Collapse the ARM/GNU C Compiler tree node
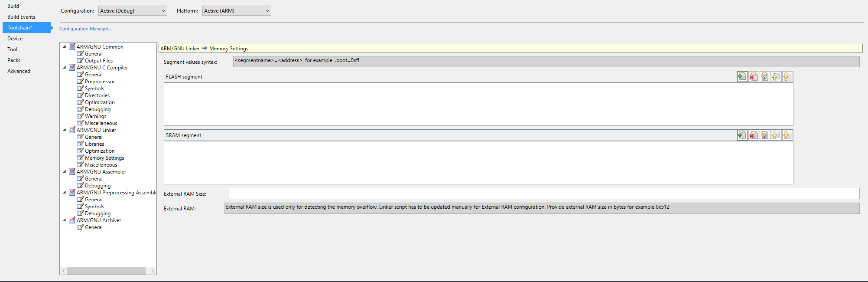 pyautogui.click(x=65, y=68)
